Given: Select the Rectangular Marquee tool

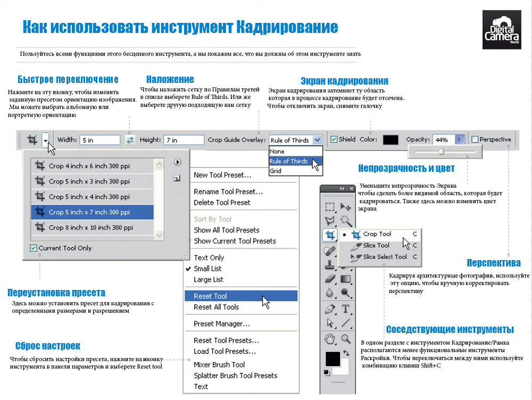Looking at the screenshot, I should 330,207.
